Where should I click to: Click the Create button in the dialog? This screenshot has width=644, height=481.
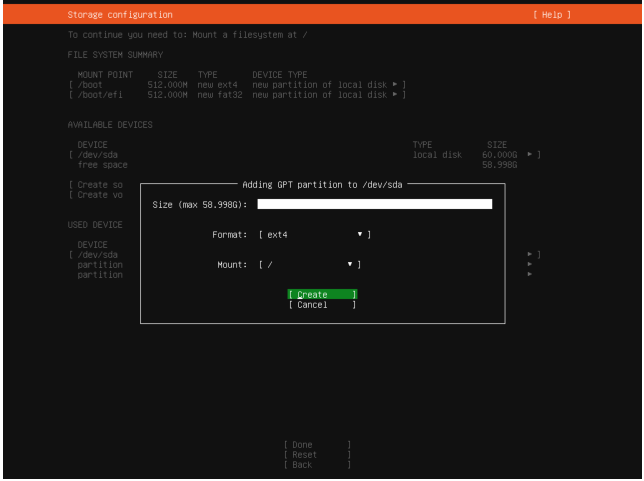(321, 294)
